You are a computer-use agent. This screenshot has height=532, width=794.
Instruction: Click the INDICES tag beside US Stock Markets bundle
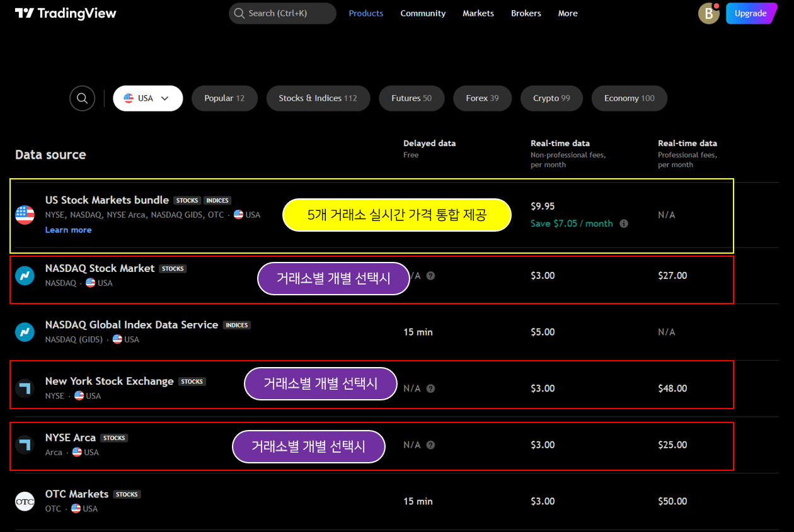217,200
